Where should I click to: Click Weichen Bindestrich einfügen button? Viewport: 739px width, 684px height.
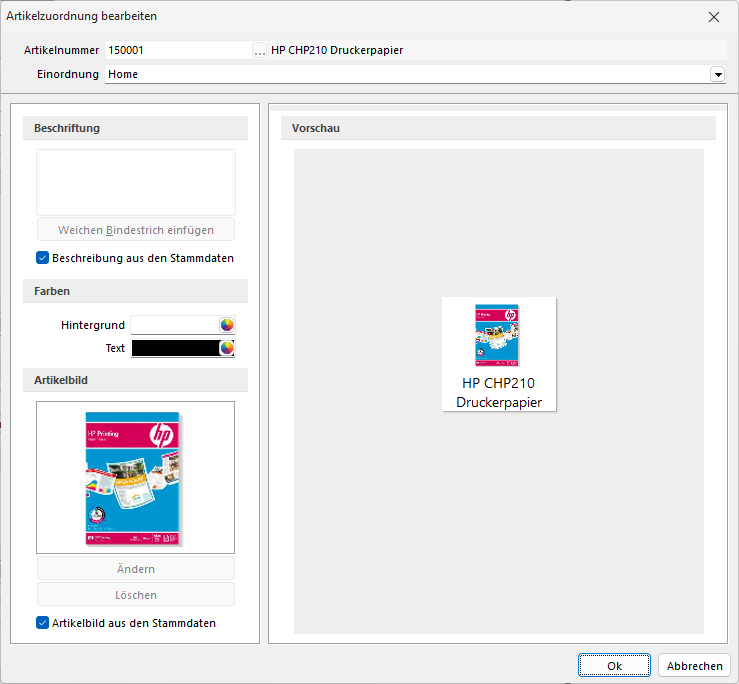(136, 230)
